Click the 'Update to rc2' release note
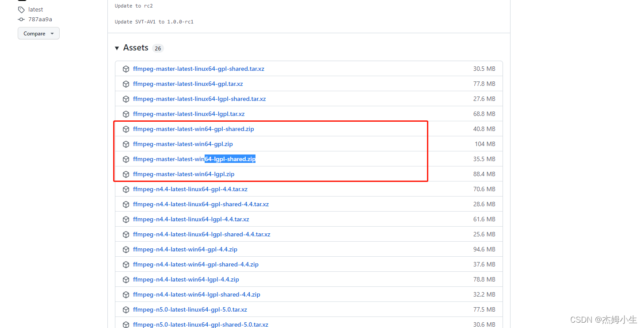Image resolution: width=644 pixels, height=328 pixels. click(134, 6)
